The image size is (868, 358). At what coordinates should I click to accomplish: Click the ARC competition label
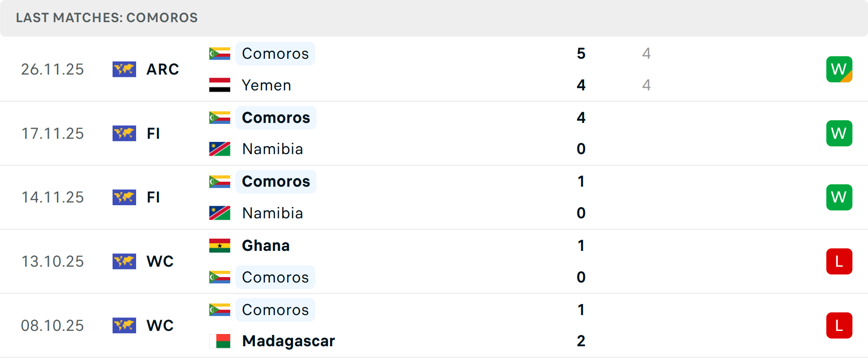163,69
